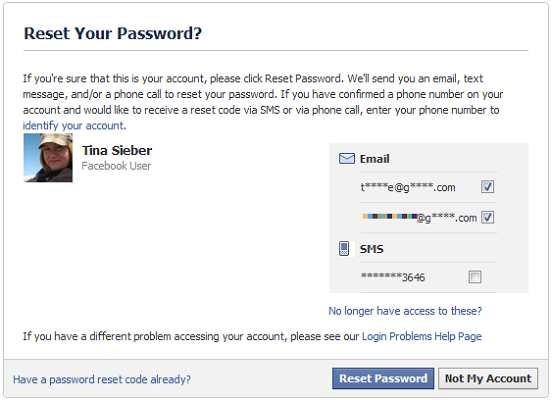Click the Email section heading

click(375, 159)
